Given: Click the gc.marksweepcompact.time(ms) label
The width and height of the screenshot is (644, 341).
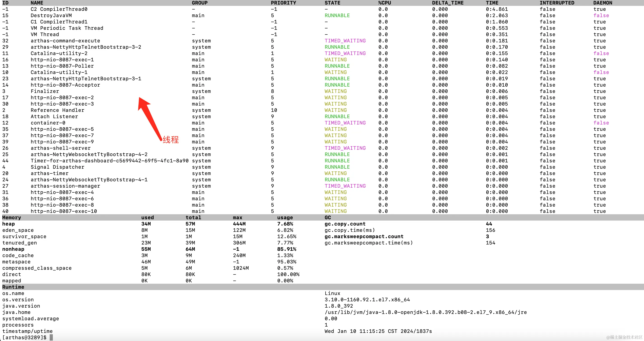Looking at the screenshot, I should pyautogui.click(x=369, y=243).
